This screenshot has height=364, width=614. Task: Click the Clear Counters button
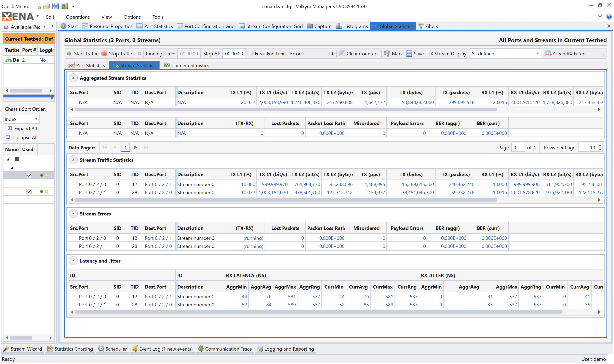coord(359,54)
